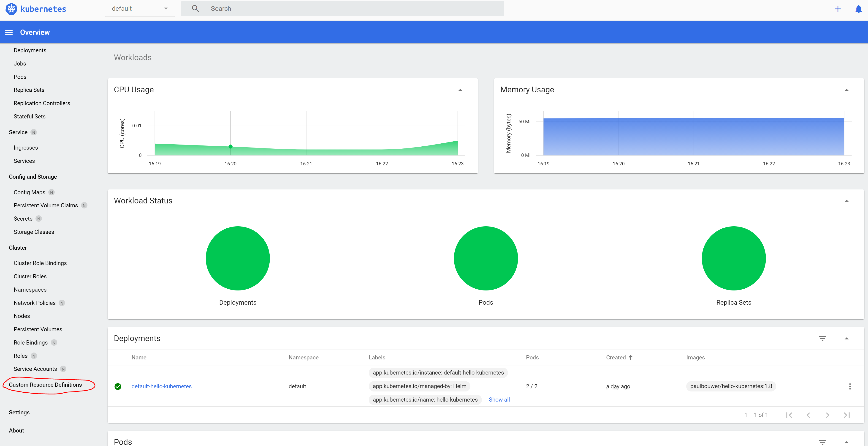868x446 pixels.
Task: Click green status check of default-hello-kubernetes
Action: tap(118, 386)
